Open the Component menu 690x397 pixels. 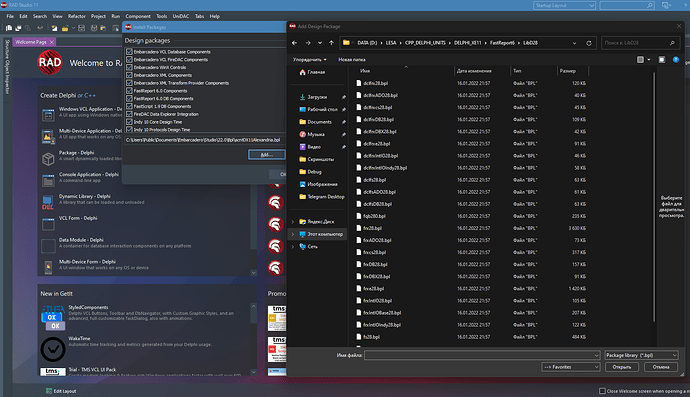pyautogui.click(x=138, y=16)
